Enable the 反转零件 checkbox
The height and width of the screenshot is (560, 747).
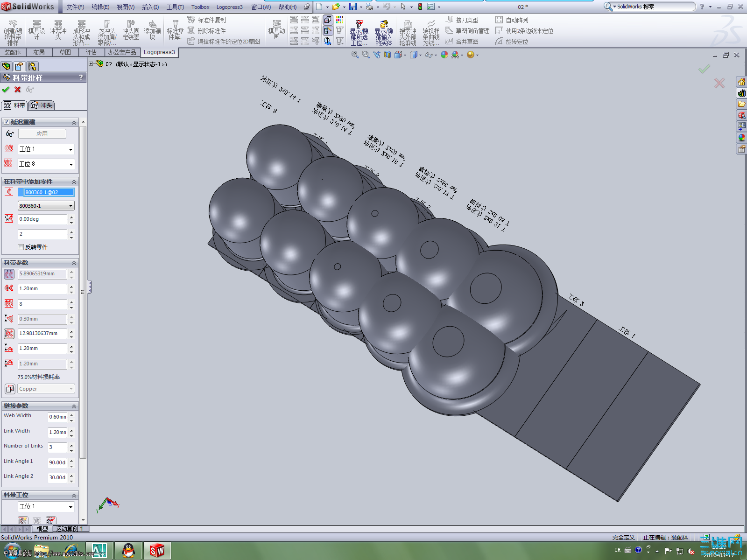[x=21, y=247]
